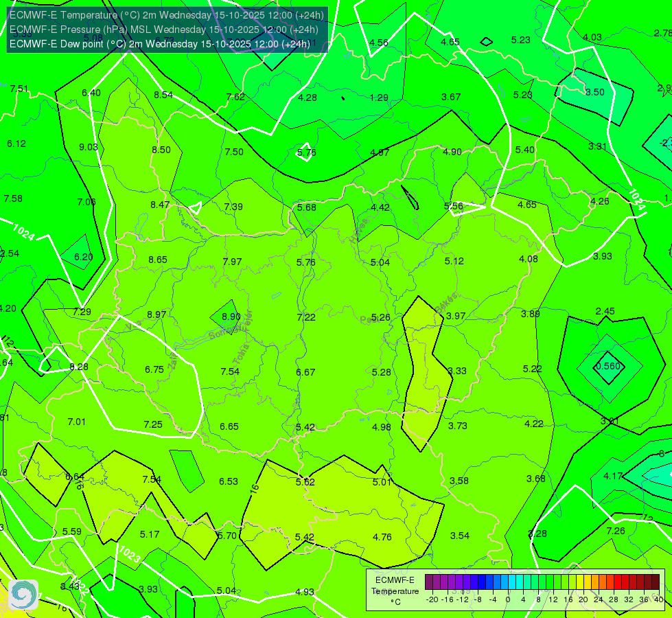The width and height of the screenshot is (672, 618).
Task: Click the dew point value 5.68
Action: pyautogui.click(x=307, y=207)
